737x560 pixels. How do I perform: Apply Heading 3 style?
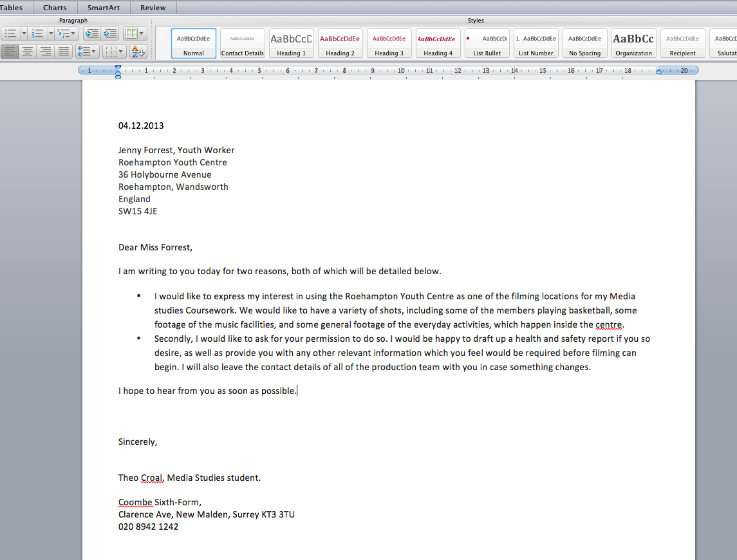389,43
